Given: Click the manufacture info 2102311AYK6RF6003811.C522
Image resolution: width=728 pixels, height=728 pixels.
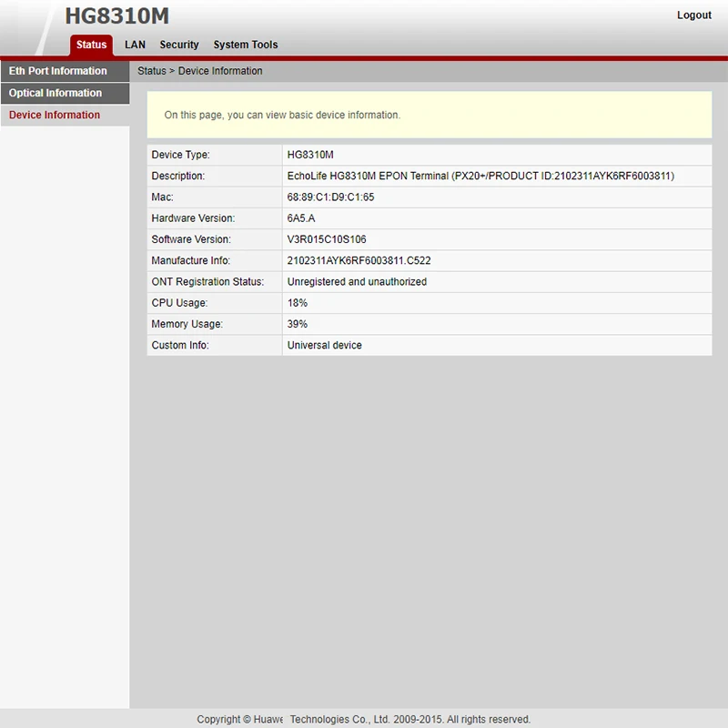Looking at the screenshot, I should [359, 260].
